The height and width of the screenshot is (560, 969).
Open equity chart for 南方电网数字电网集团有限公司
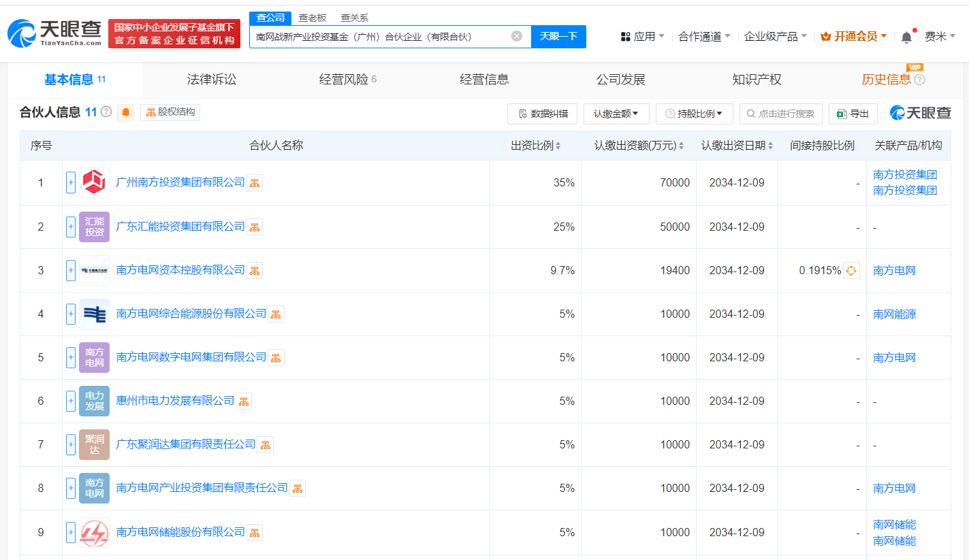pyautogui.click(x=276, y=357)
